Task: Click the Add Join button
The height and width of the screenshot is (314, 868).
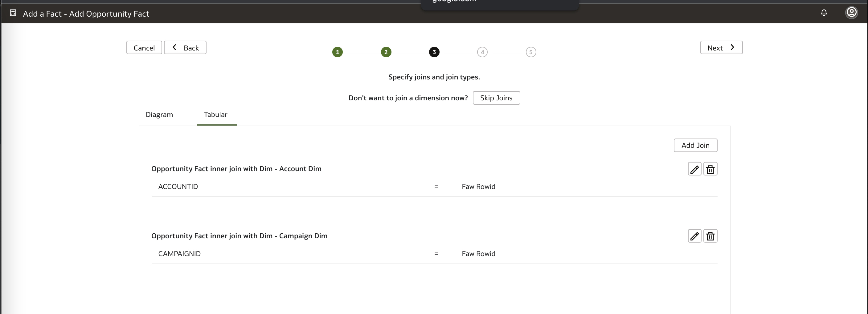Action: (695, 145)
